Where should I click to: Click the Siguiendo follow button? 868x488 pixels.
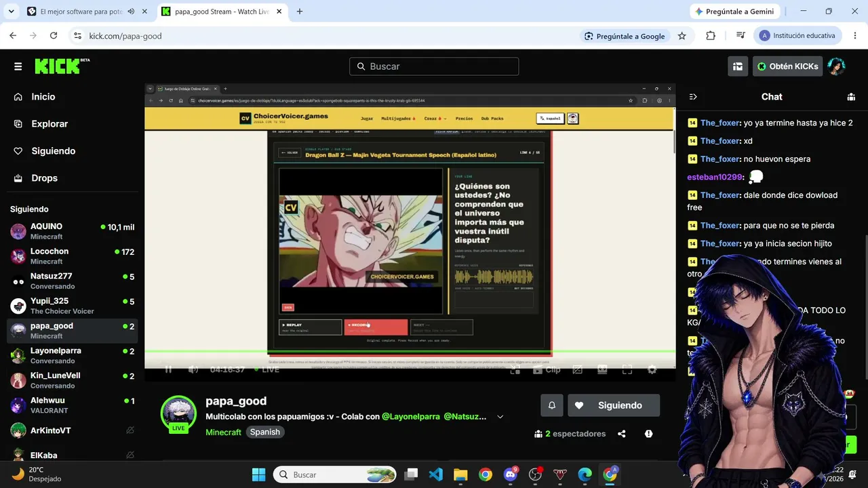coord(614,405)
